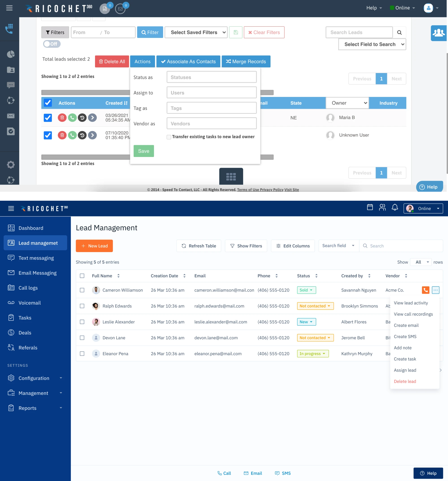Select Create SMS from the context menu
This screenshot has width=448, height=481.
[405, 336]
